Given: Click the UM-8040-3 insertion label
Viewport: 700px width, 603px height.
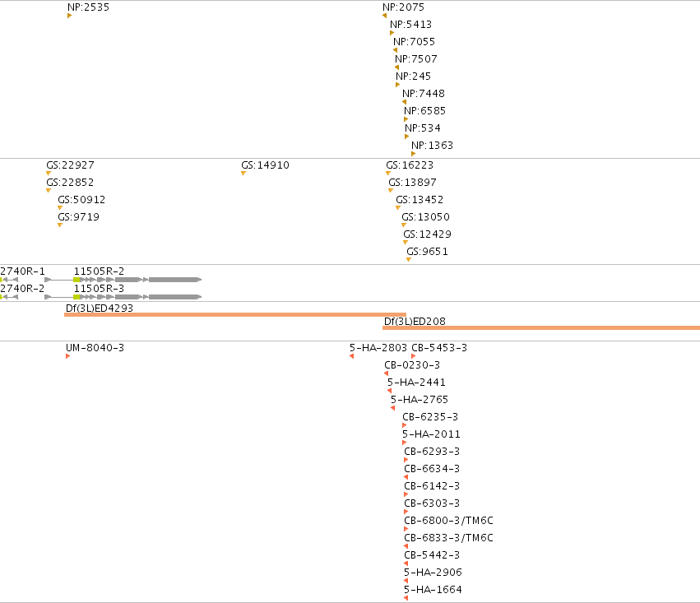Looking at the screenshot, I should coord(95,348).
